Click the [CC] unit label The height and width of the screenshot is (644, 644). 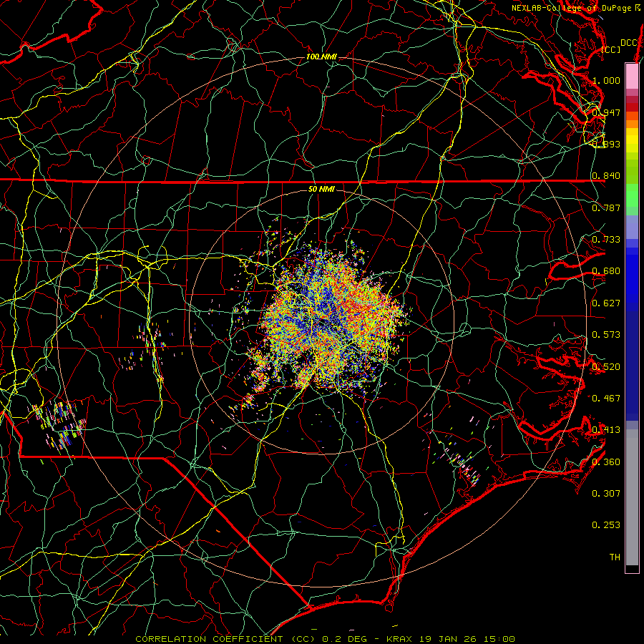point(611,49)
